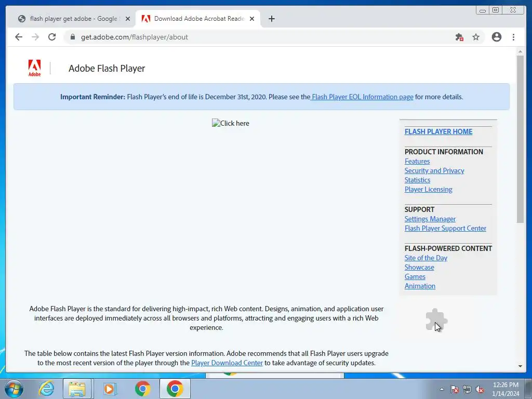The image size is (532, 399).
Task: Visit Flash Player Support Center link
Action: coord(445,229)
